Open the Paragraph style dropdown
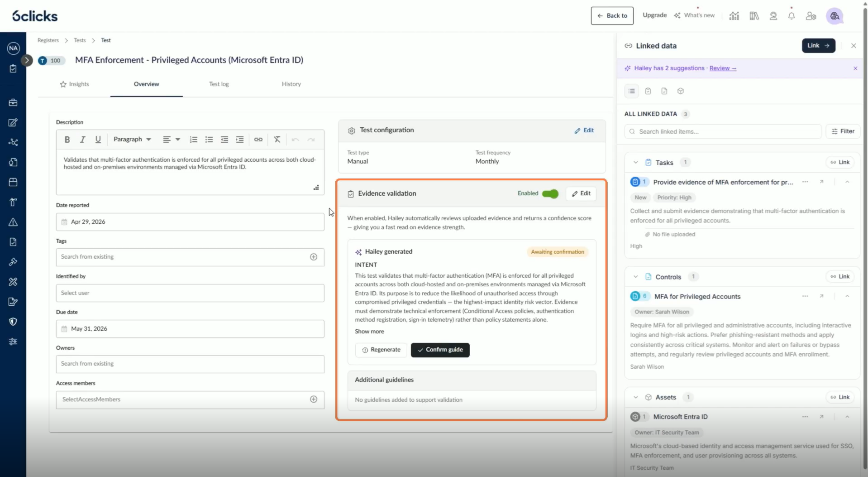The width and height of the screenshot is (868, 477). click(132, 140)
